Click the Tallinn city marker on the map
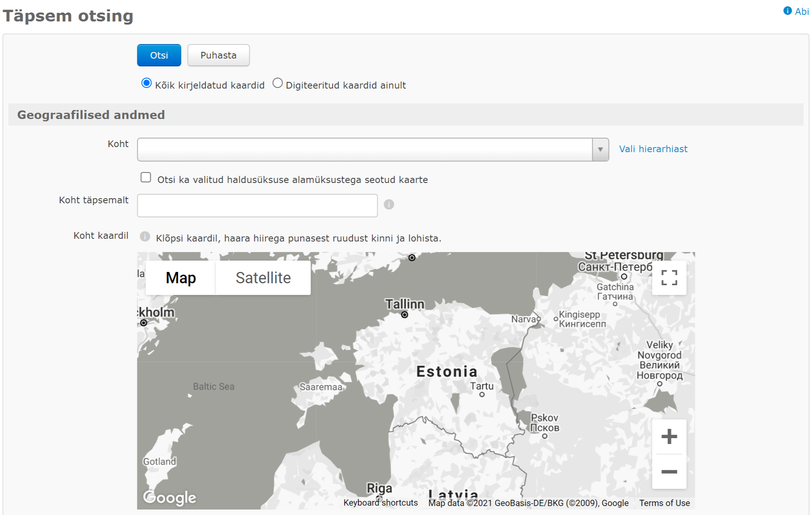Image resolution: width=812 pixels, height=515 pixels. (x=405, y=314)
